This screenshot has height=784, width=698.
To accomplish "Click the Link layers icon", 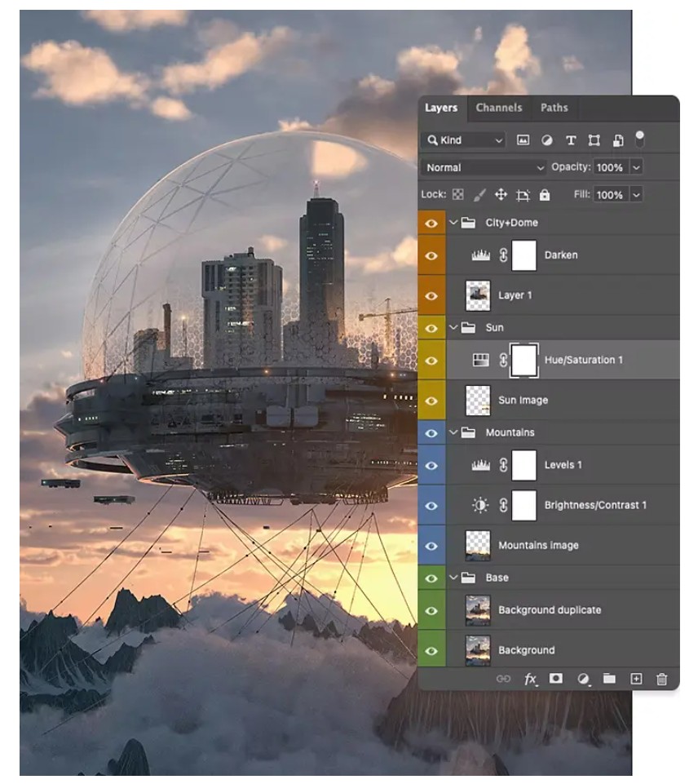I will [x=503, y=679].
